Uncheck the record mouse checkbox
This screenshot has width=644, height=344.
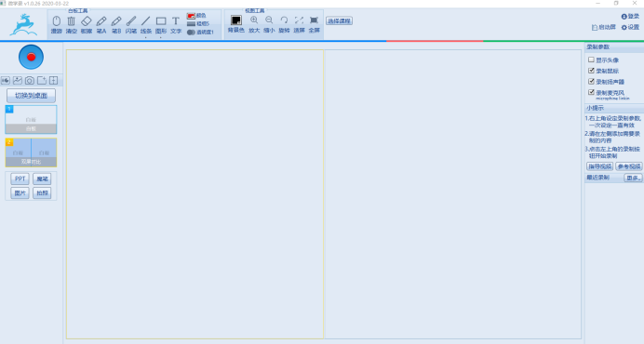coord(591,71)
